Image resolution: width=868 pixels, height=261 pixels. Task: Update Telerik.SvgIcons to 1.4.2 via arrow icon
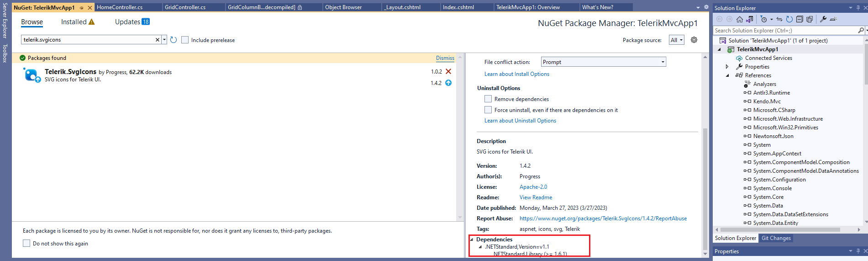(x=448, y=83)
